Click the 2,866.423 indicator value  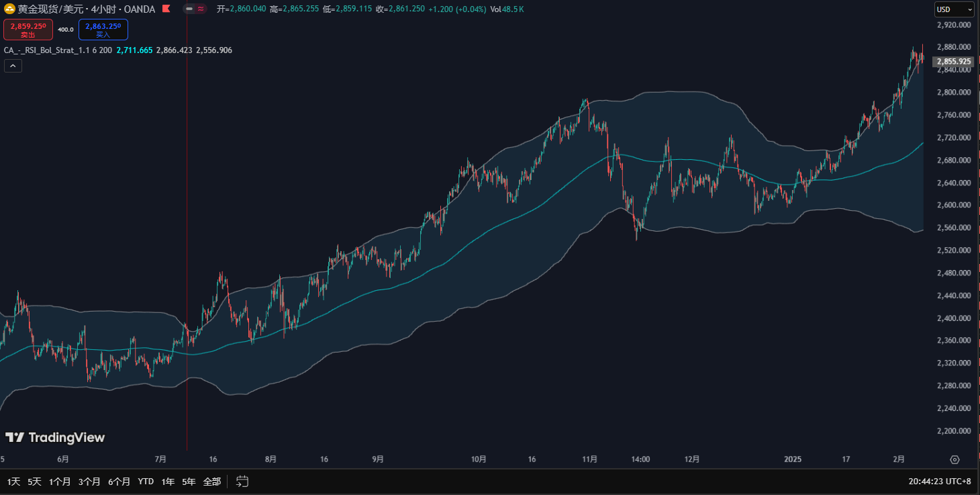174,50
